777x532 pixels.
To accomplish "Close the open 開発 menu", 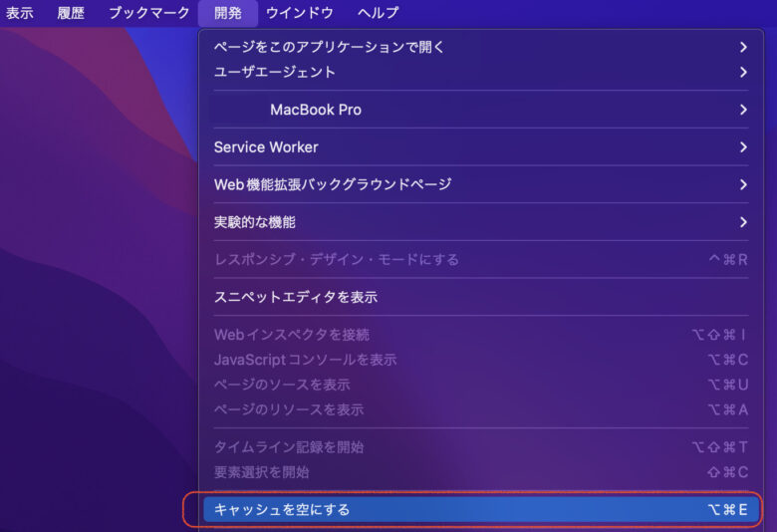I will tap(228, 12).
